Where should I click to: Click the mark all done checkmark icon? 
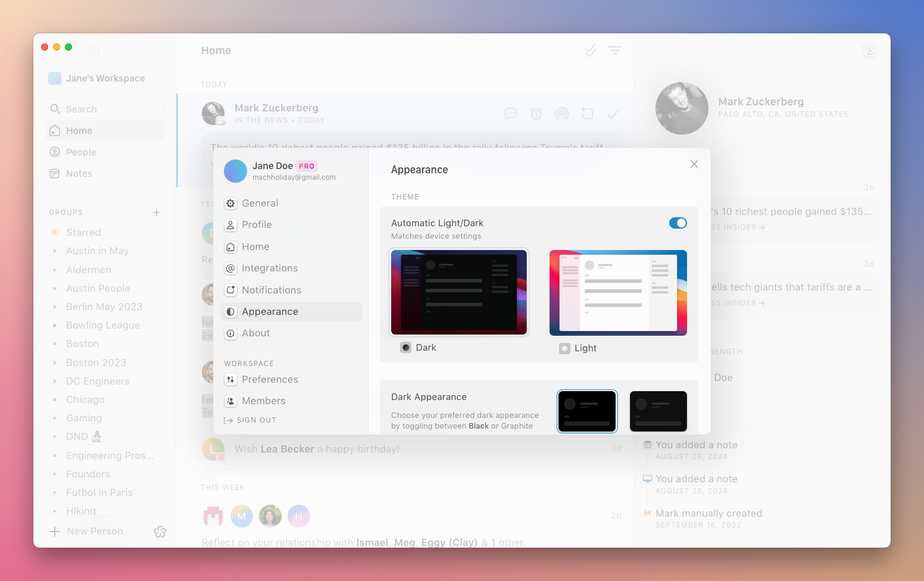(590, 51)
